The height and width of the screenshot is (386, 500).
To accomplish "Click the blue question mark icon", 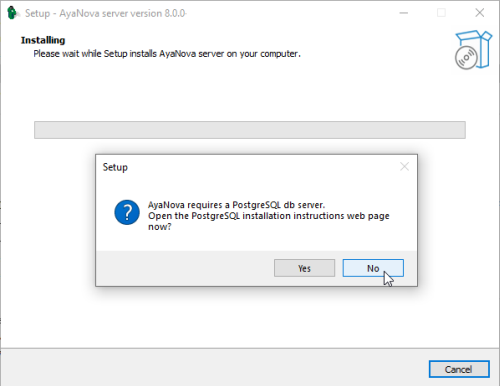I will [x=127, y=212].
